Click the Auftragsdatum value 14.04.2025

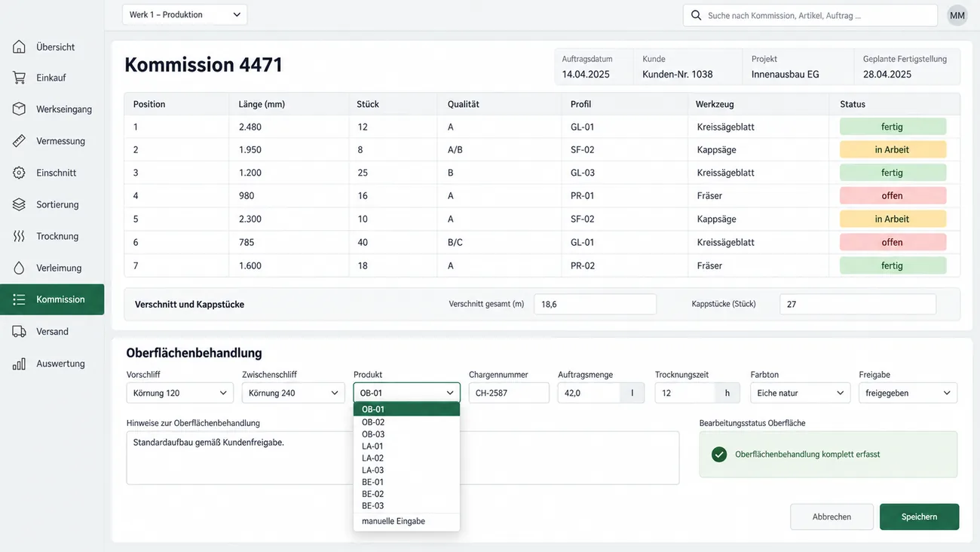point(586,74)
